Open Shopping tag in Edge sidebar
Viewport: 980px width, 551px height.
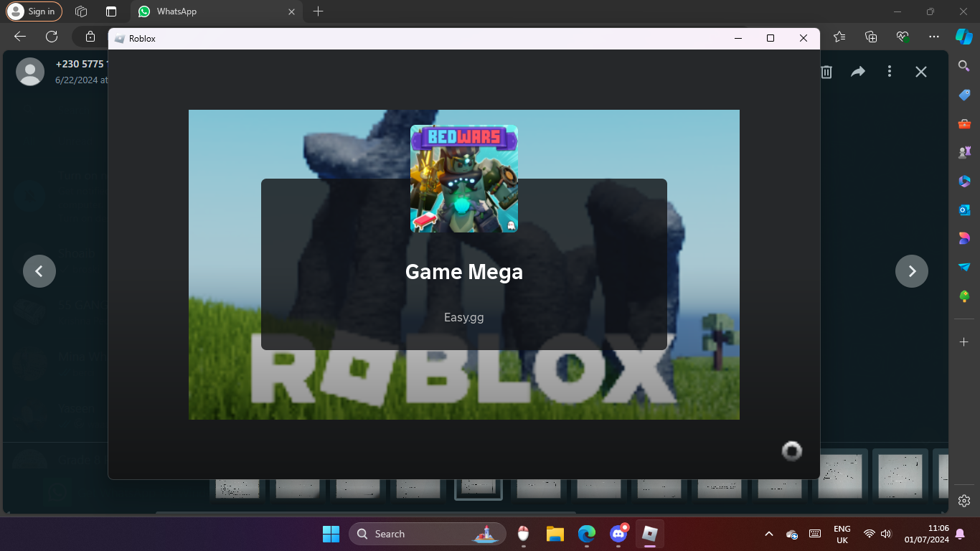tap(964, 95)
